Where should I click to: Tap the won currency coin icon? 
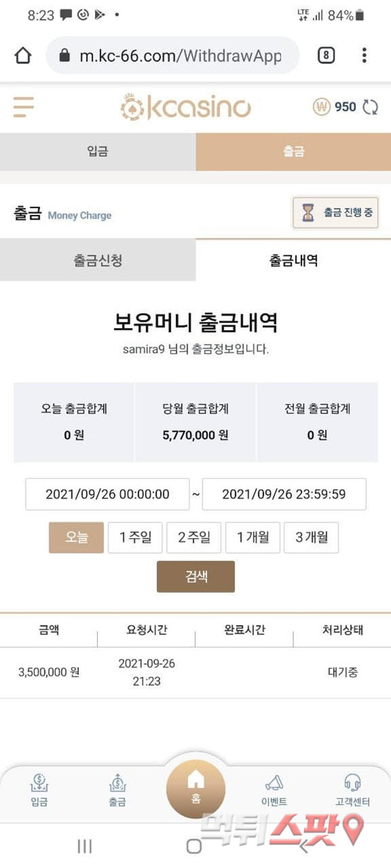pos(321,106)
